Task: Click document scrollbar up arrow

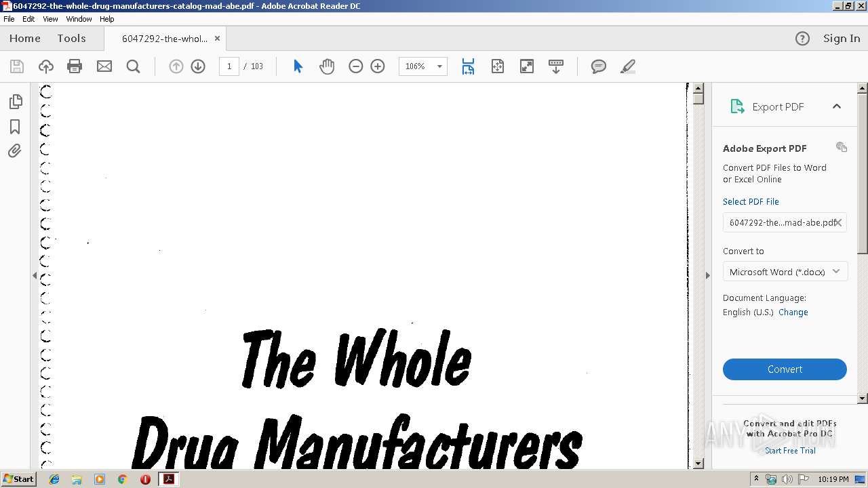Action: (698, 88)
